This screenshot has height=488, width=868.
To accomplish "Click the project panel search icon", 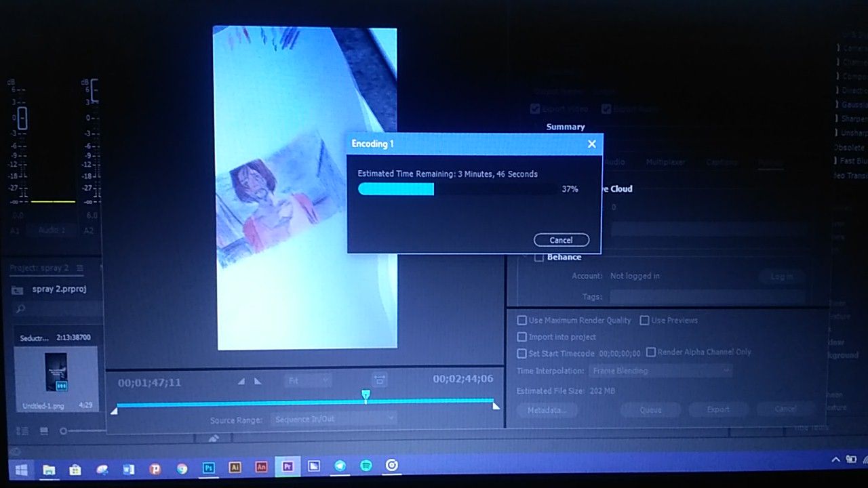I will click(x=21, y=310).
